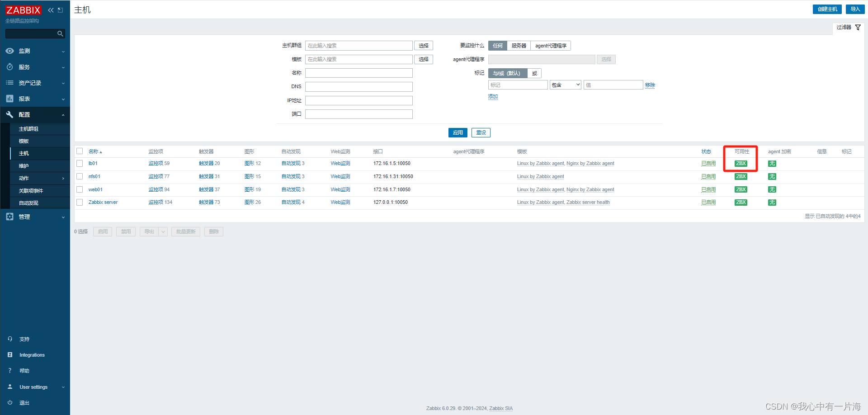The height and width of the screenshot is (415, 868).
Task: Click the sidebar search magnifier icon
Action: [60, 33]
